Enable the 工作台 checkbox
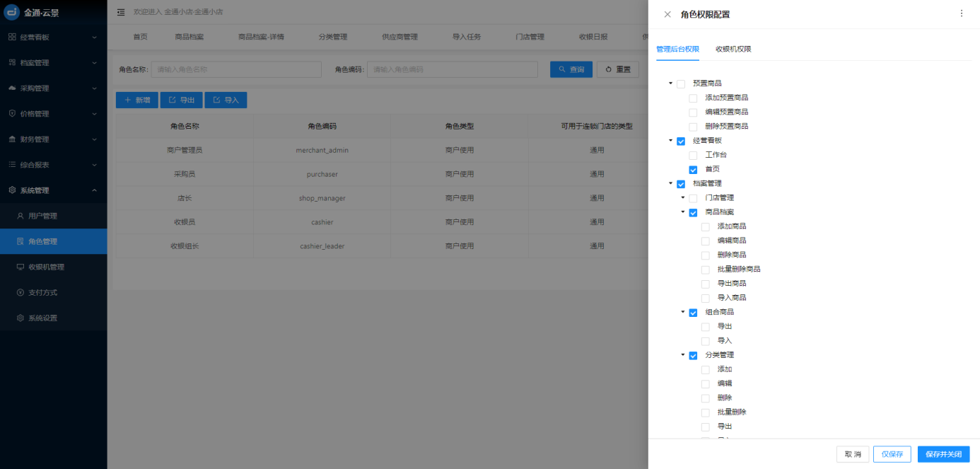The height and width of the screenshot is (469, 980). point(693,155)
